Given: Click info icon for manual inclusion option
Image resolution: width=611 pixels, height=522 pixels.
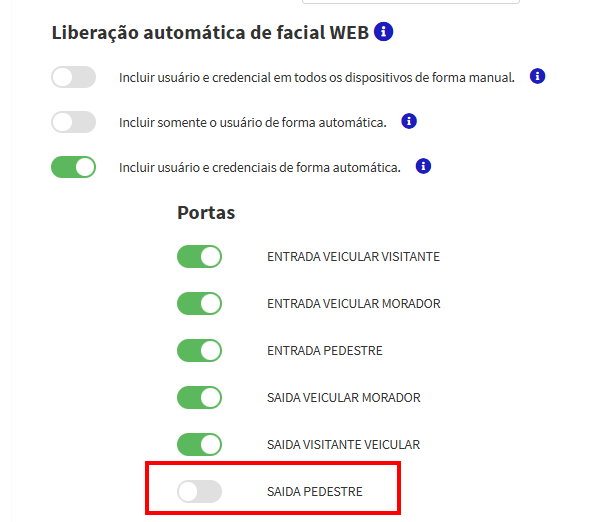Looking at the screenshot, I should pos(537,76).
